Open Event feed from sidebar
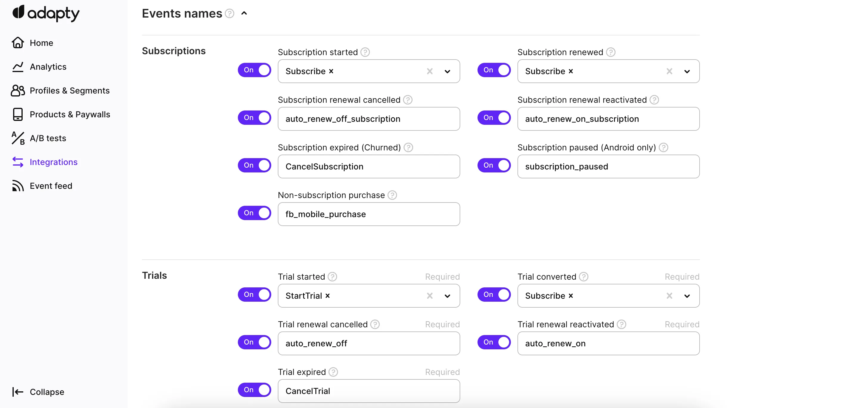 (51, 186)
